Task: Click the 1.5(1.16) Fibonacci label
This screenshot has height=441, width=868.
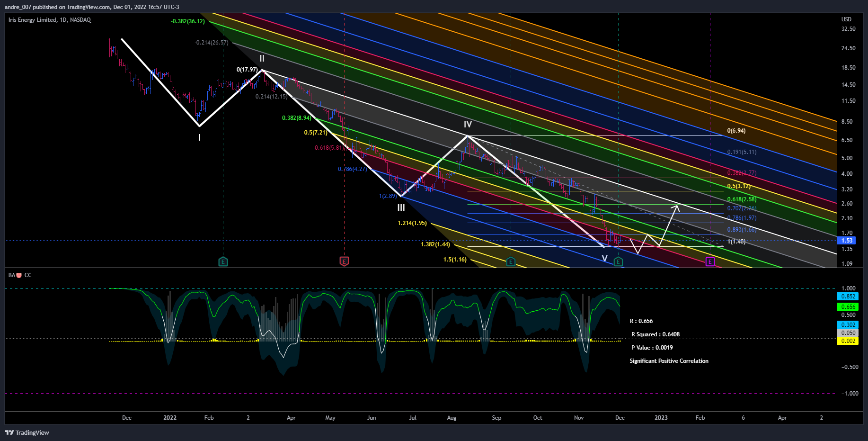Action: click(455, 260)
